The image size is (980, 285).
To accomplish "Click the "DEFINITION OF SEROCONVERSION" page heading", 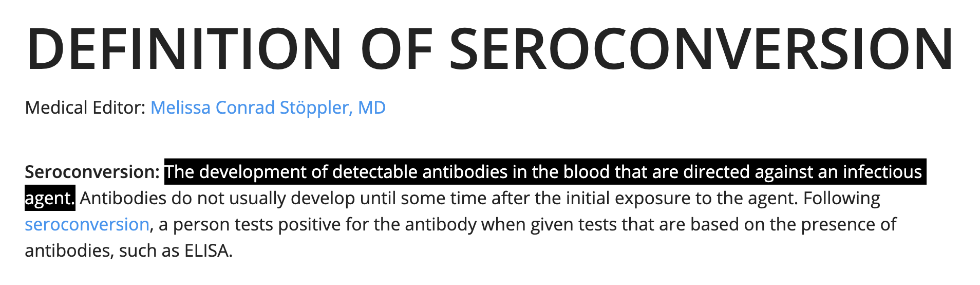I will 489,49.
